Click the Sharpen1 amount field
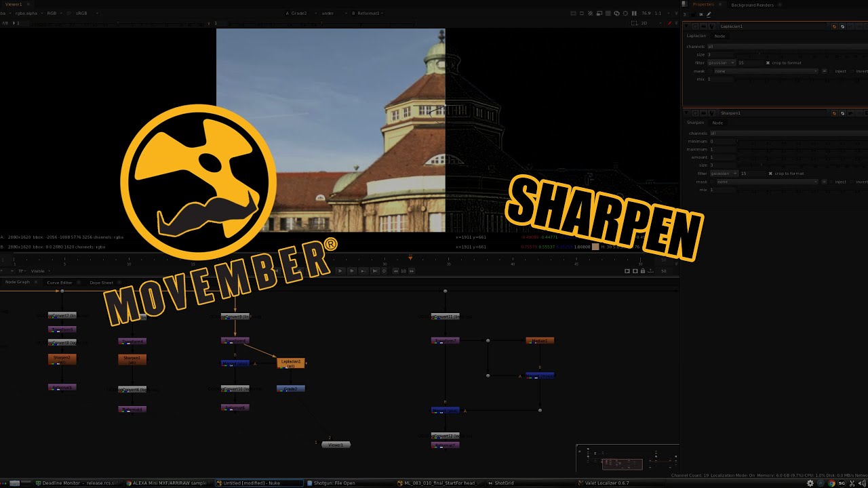 tap(722, 157)
